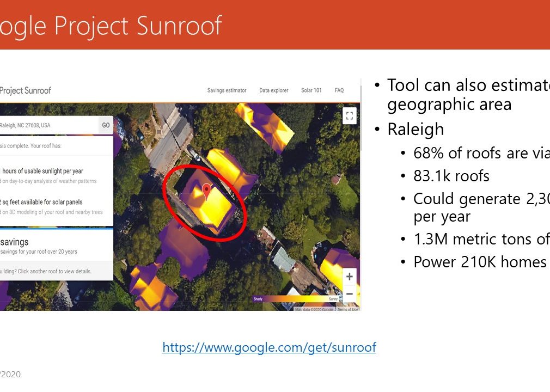Image resolution: width=550 pixels, height=392 pixels.
Task: Click the fullscreen map icon
Action: [349, 115]
